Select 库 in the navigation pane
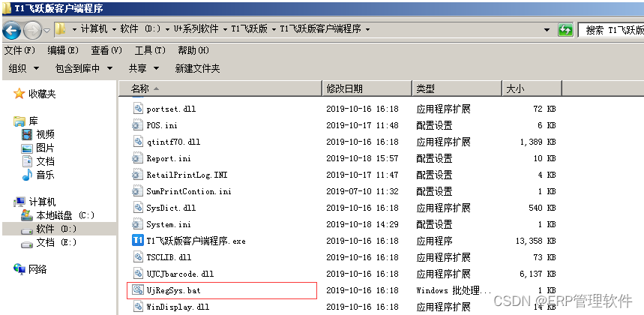 point(33,121)
